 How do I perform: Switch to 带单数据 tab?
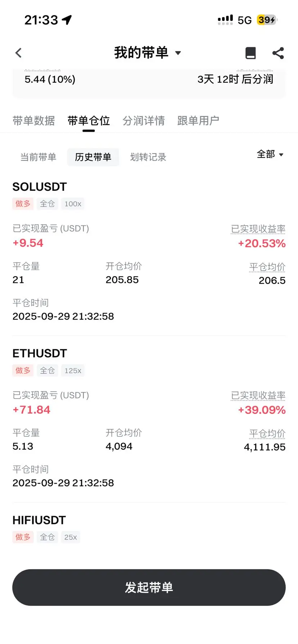[34, 121]
